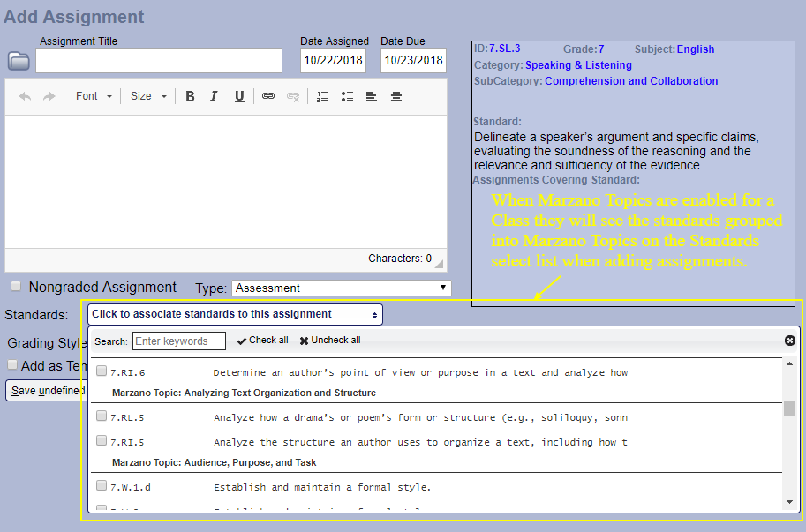Toggle Underline formatting
Image resolution: width=806 pixels, height=532 pixels.
coord(239,96)
